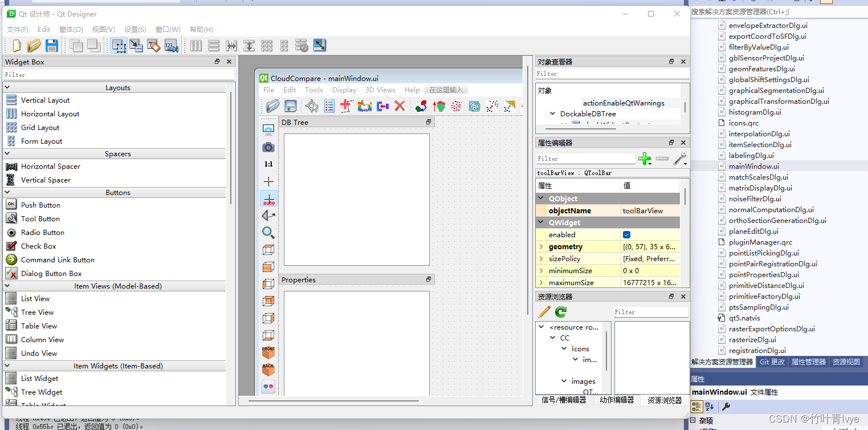Click the property editor Filter field

(x=585, y=159)
